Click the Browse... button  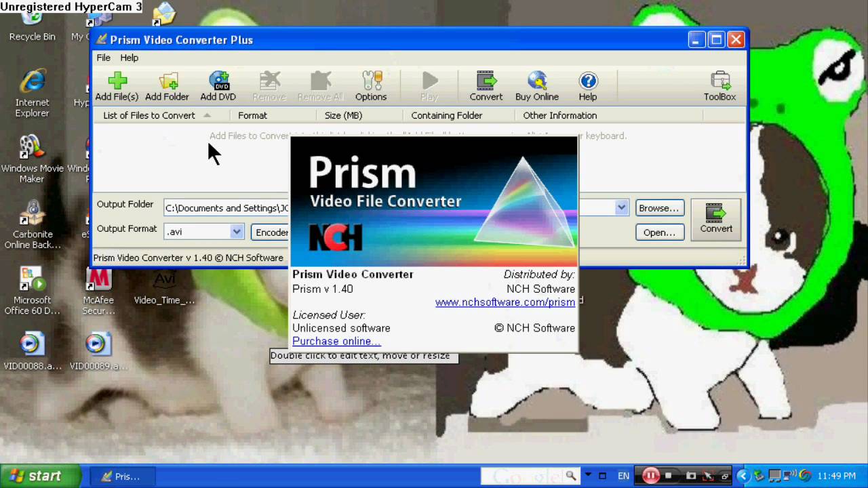tap(658, 208)
